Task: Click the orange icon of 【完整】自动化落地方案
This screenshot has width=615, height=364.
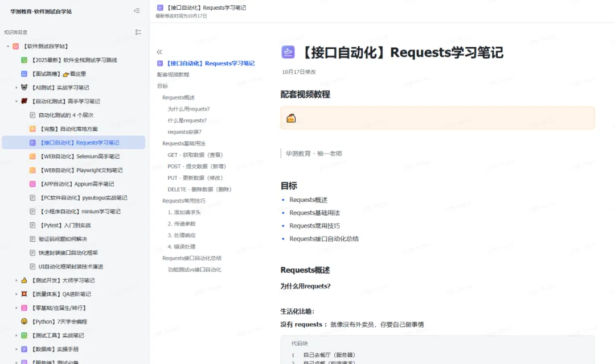Action: [32, 129]
